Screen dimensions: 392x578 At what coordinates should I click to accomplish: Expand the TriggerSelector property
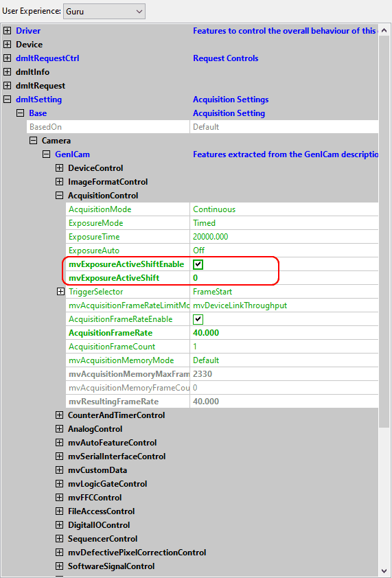60,292
